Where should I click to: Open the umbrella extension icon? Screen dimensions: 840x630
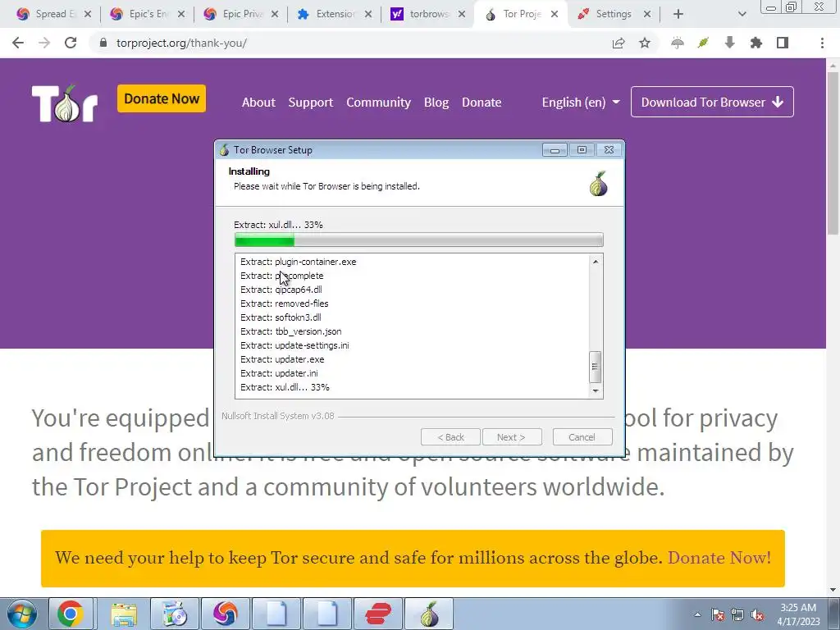click(x=677, y=43)
